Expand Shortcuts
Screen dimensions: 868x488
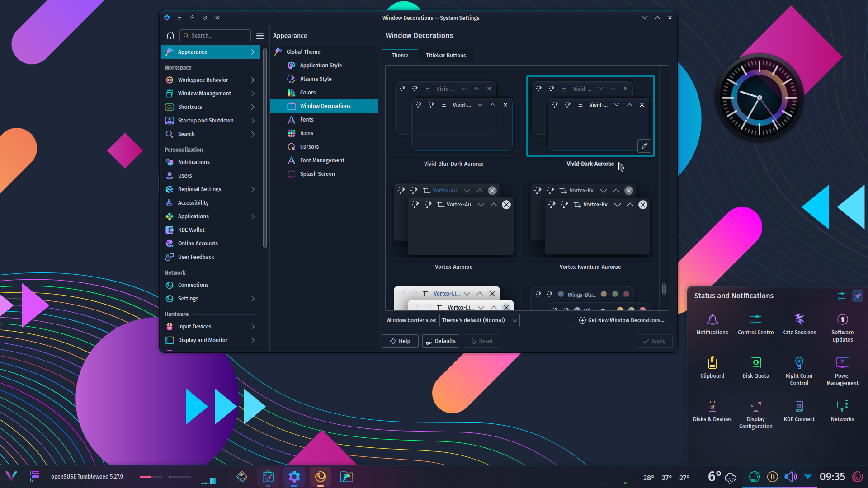tap(253, 107)
